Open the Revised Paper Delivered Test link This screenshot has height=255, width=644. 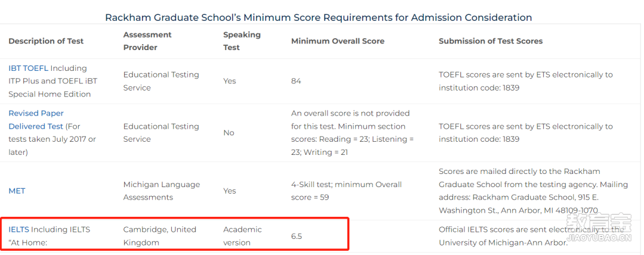36,120
